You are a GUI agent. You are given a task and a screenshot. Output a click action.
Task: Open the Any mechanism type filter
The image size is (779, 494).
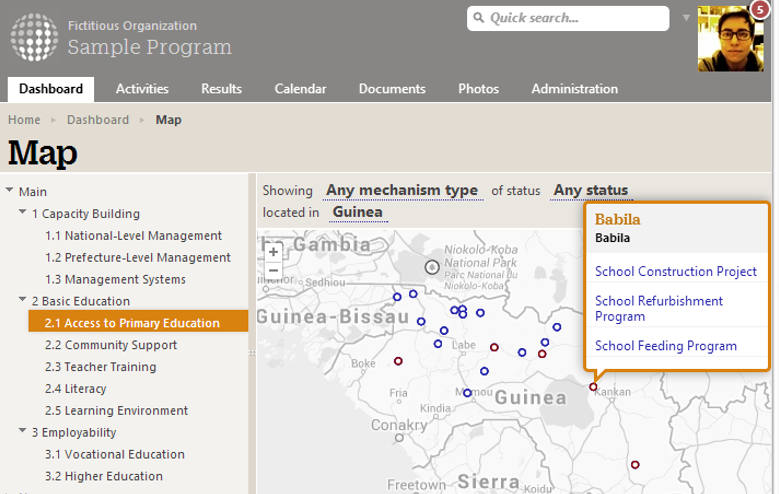[402, 190]
